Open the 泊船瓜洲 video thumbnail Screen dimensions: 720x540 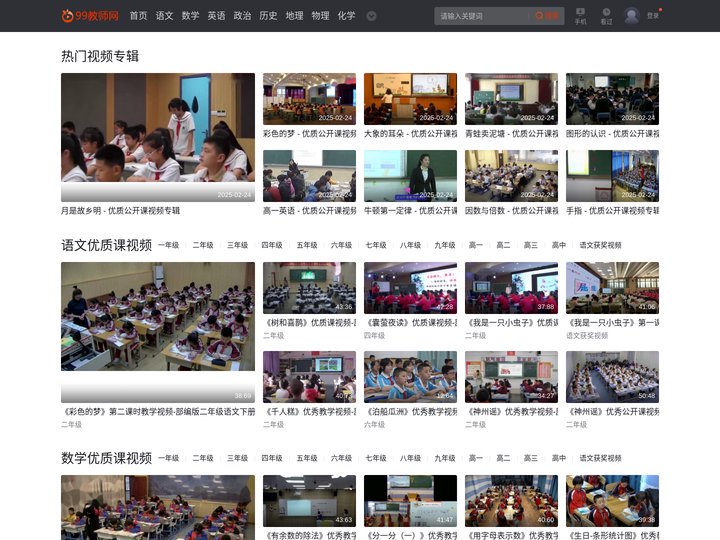tap(411, 377)
